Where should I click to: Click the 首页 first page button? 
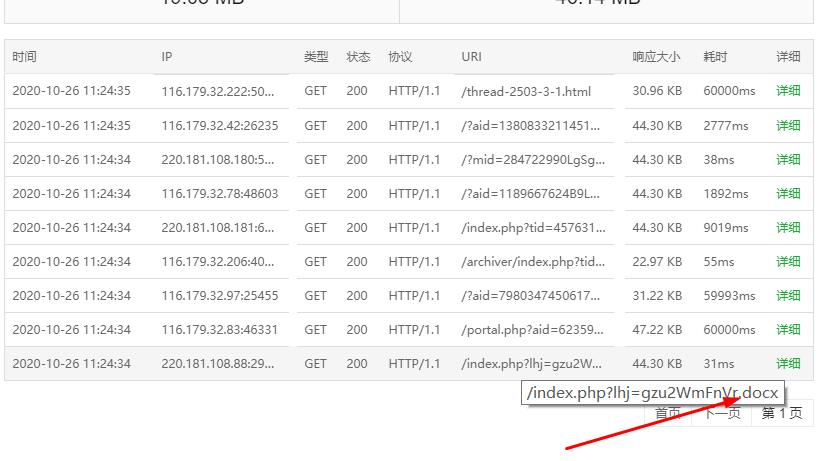(668, 413)
